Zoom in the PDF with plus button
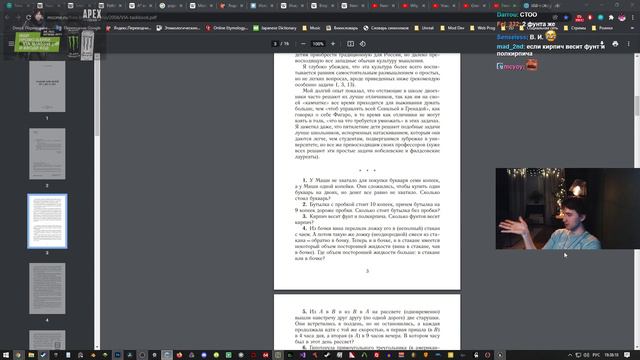 pyautogui.click(x=333, y=44)
